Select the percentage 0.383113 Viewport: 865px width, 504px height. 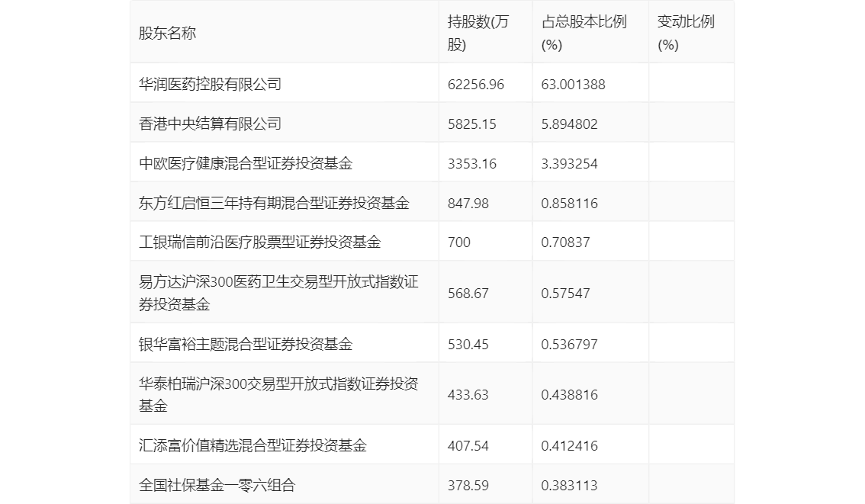point(569,485)
